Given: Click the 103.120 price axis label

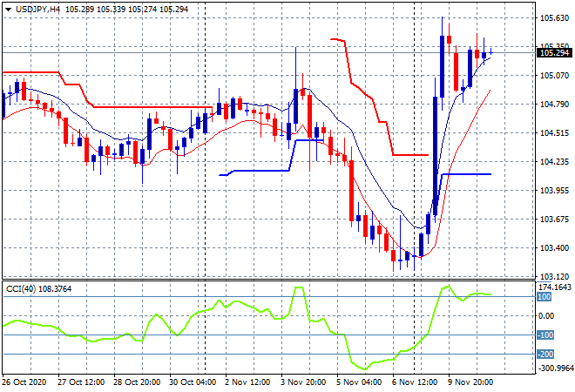Looking at the screenshot, I should point(554,276).
